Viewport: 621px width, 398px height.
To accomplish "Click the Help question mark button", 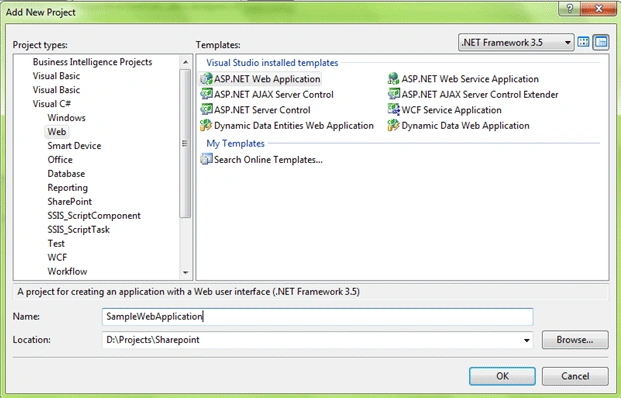I will (x=569, y=8).
